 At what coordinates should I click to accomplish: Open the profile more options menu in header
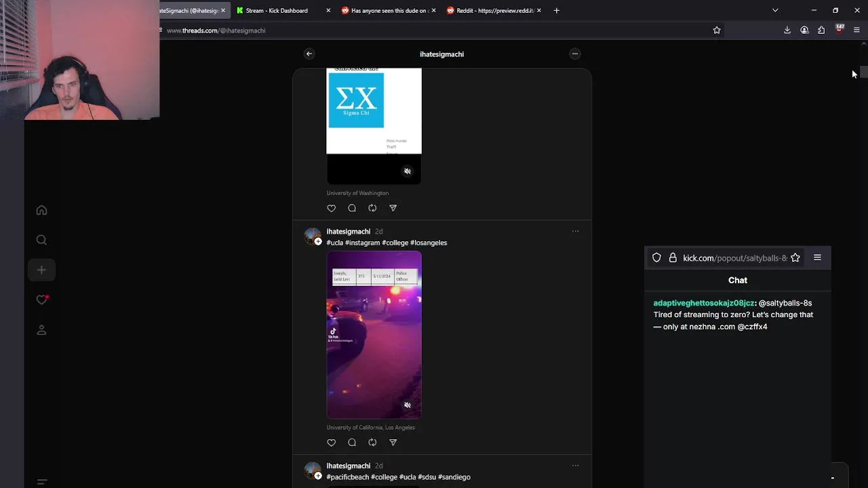coord(575,54)
